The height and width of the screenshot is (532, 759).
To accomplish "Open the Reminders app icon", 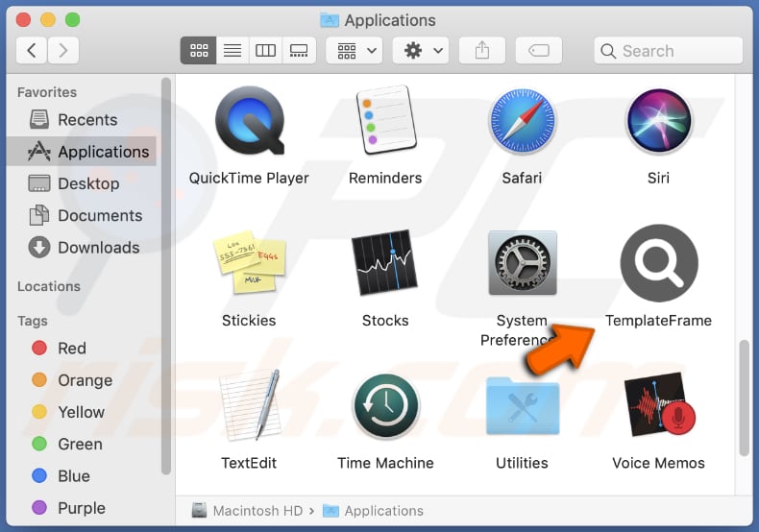I will (x=386, y=120).
